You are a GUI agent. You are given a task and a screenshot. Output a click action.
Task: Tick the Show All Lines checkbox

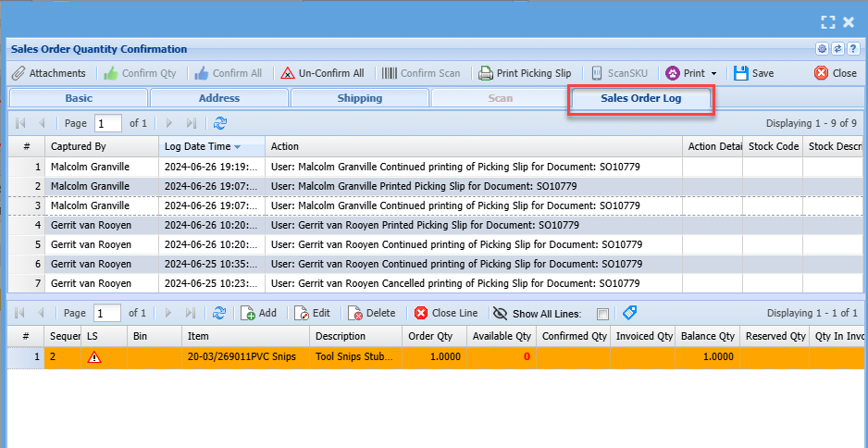coord(603,314)
